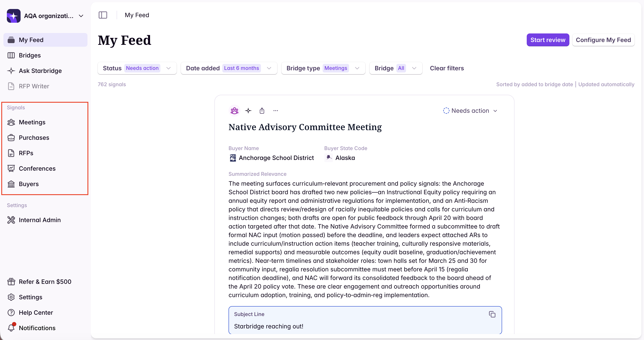Image resolution: width=644 pixels, height=340 pixels.
Task: Toggle the sidebar panel icon
Action: pos(103,15)
